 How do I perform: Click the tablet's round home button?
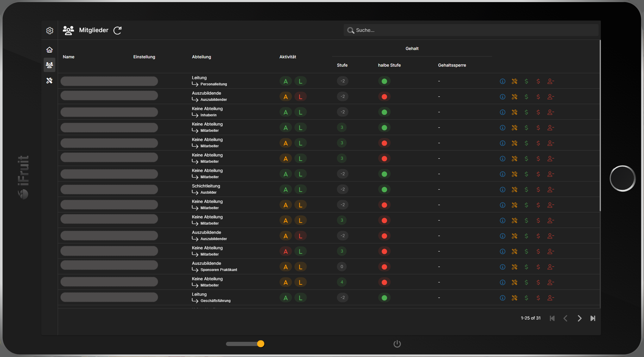(622, 178)
